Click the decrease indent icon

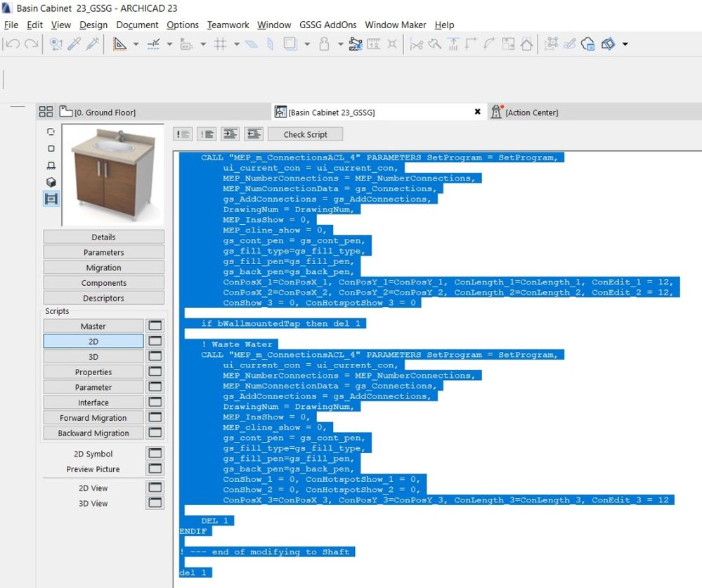click(254, 134)
